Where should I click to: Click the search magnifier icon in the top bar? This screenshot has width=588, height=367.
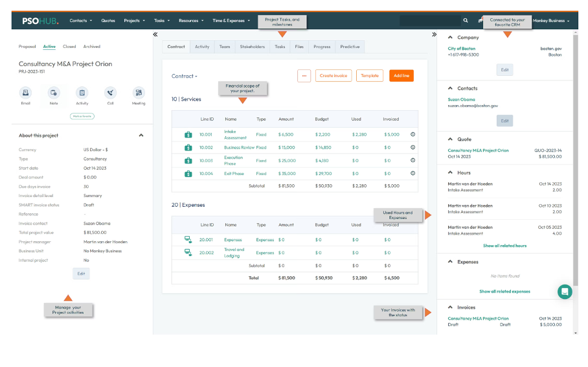click(x=466, y=21)
